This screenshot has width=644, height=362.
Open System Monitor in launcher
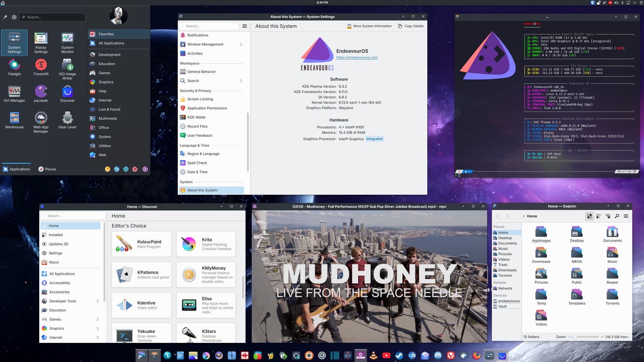click(67, 43)
